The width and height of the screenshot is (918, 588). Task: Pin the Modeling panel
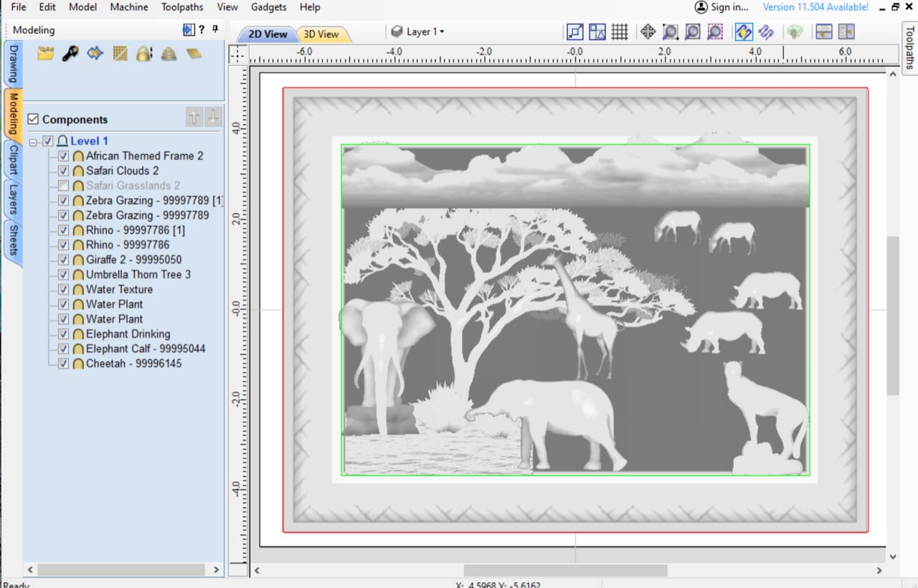(215, 29)
